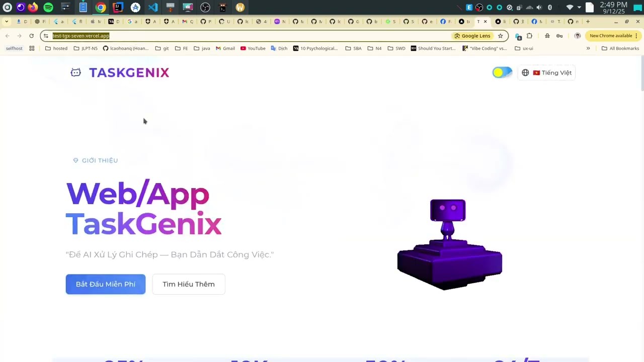Open a new tab with plus
Screen dimensions: 644x362
click(588, 22)
